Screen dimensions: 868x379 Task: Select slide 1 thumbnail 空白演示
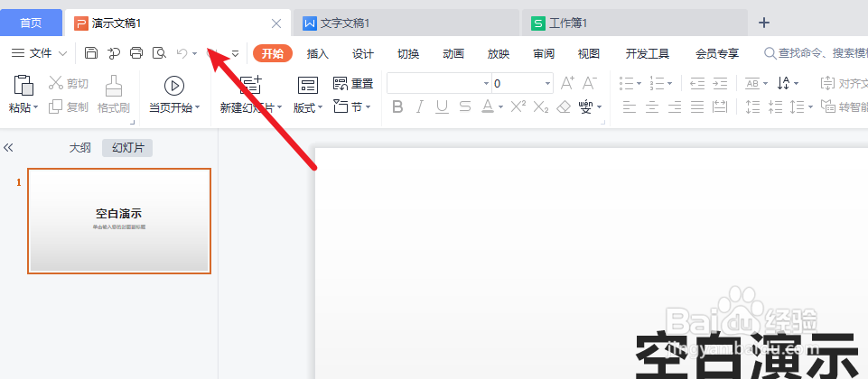tap(119, 221)
